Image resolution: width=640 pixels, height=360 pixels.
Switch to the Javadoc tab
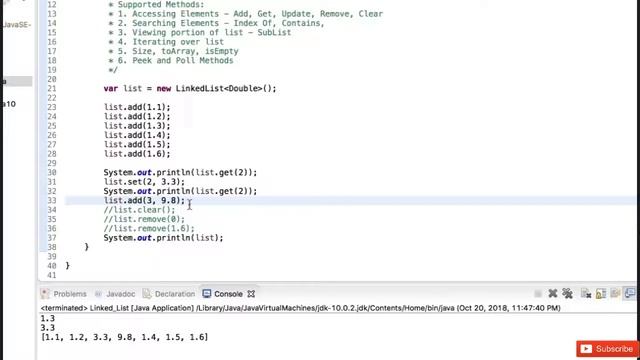click(115, 294)
